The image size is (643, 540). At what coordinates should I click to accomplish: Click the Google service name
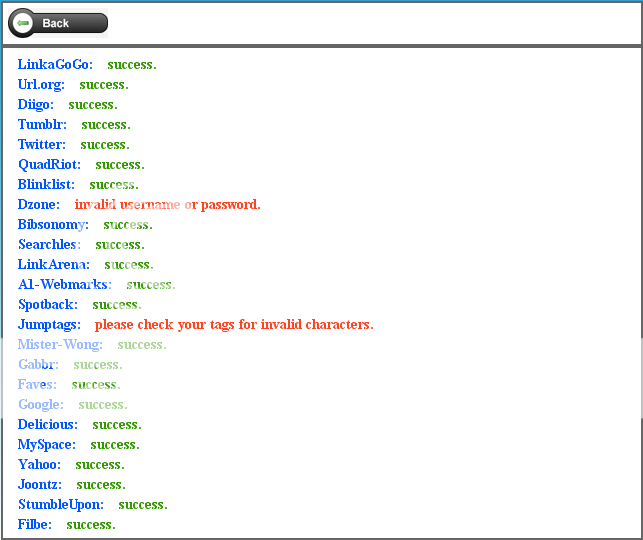pyautogui.click(x=41, y=405)
